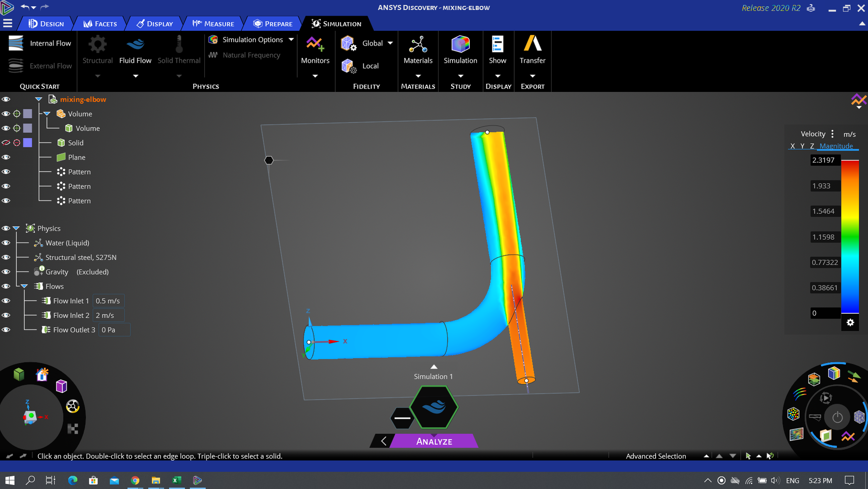This screenshot has height=489, width=868.
Task: Click the Natural Frequency option
Action: [x=245, y=55]
